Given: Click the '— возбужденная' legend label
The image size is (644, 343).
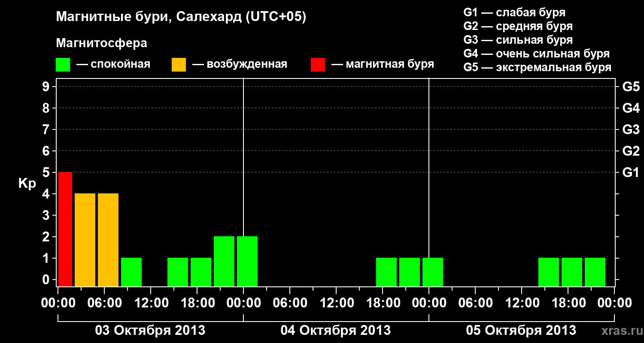Looking at the screenshot, I should [x=240, y=64].
